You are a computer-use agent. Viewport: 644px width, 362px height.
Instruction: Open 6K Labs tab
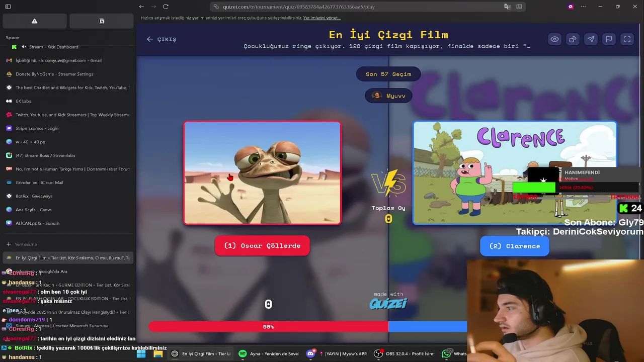(x=68, y=101)
